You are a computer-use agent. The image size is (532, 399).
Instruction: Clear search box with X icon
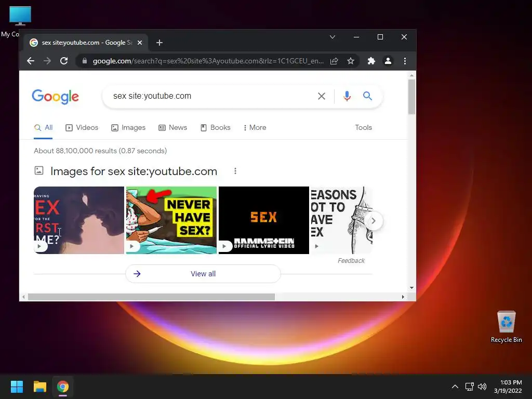(x=321, y=96)
